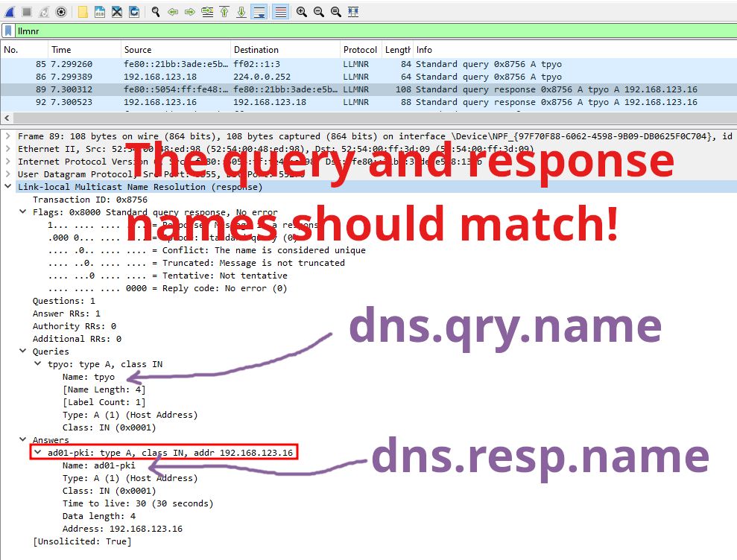737x560 pixels.
Task: Sort by the Destination column header
Action: [285, 50]
